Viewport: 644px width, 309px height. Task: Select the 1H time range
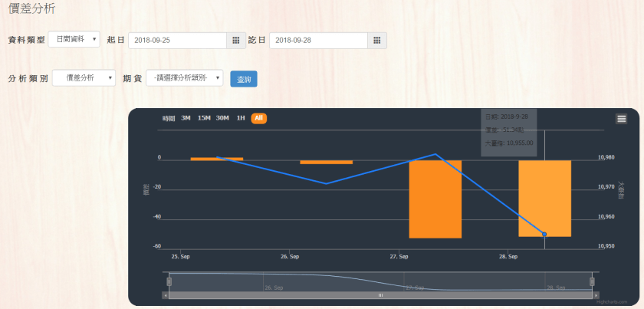click(241, 118)
